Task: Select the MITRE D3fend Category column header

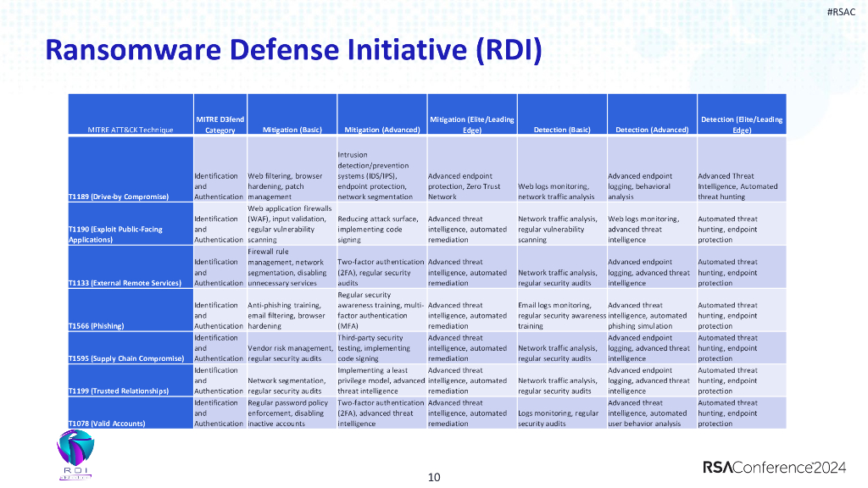Action: [x=220, y=114]
